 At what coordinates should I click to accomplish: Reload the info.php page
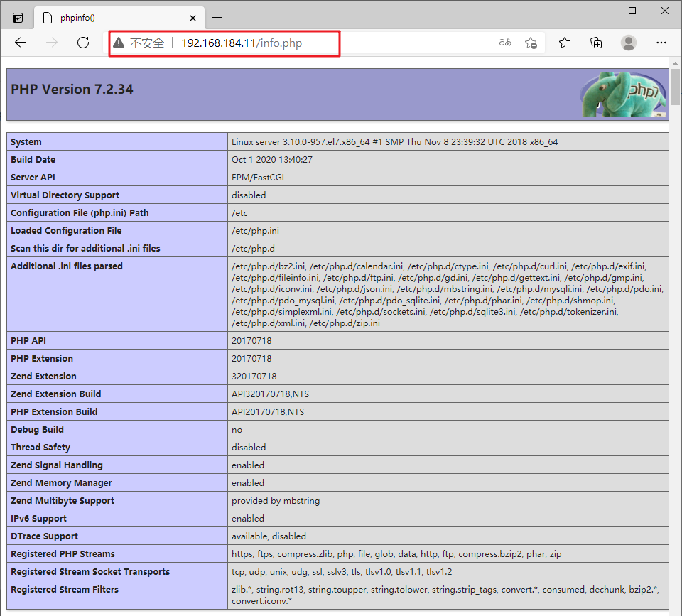tap(83, 43)
